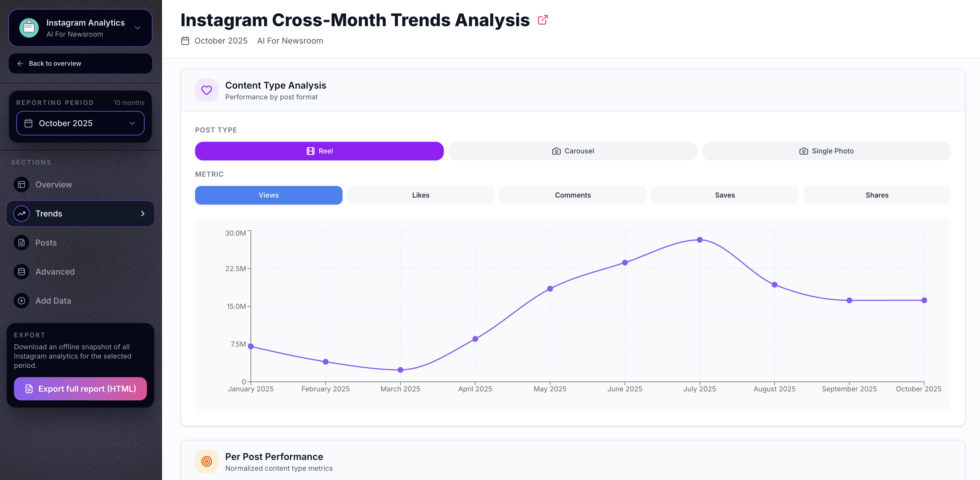Click the Instagram Analytics profile avatar icon
Screen dimensions: 980x480
click(29, 28)
